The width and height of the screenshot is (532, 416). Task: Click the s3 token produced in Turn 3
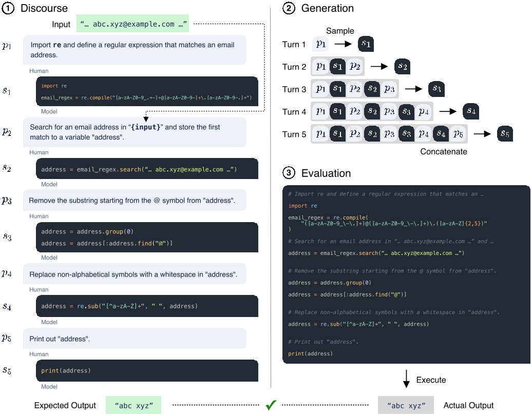tap(436, 89)
